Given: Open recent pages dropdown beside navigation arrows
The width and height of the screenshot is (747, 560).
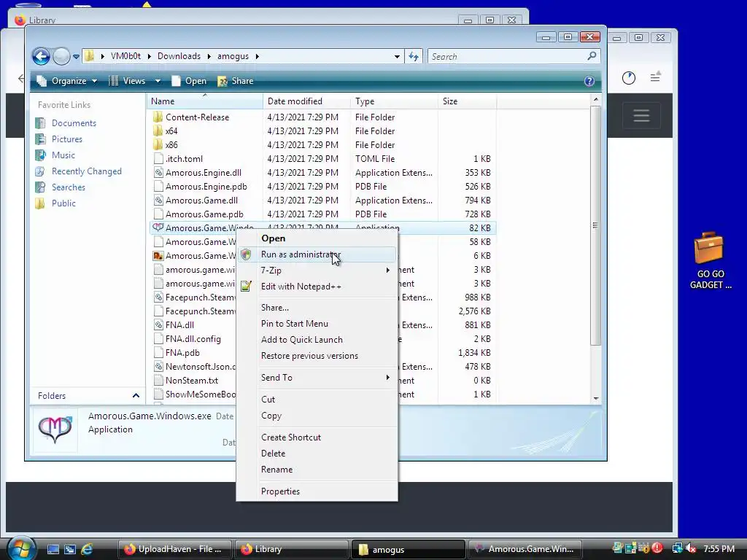Looking at the screenshot, I should click(76, 57).
